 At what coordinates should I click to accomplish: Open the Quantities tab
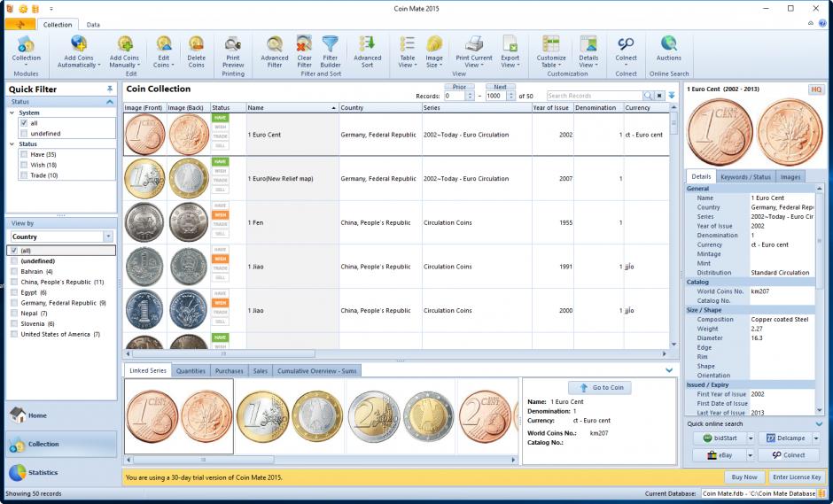pos(191,371)
